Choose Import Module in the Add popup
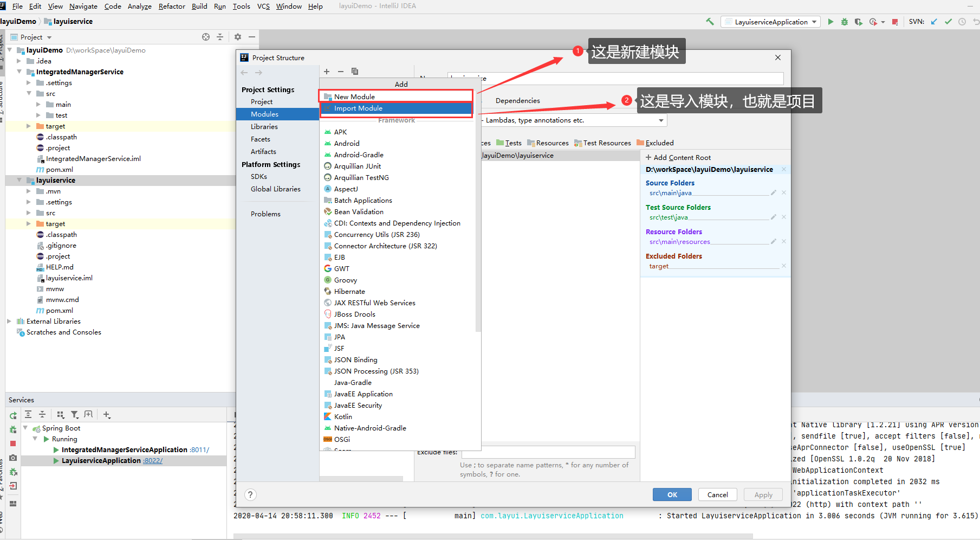The image size is (980, 540). tap(396, 108)
